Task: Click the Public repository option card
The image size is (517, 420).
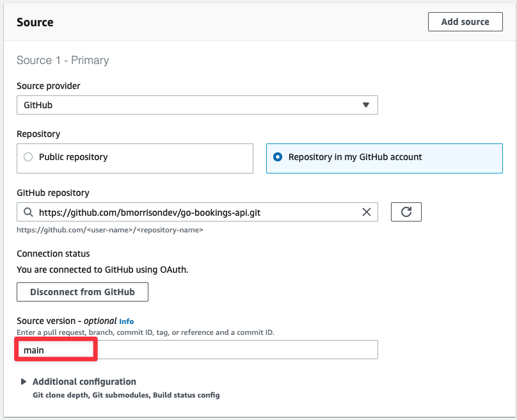Action: 135,158
